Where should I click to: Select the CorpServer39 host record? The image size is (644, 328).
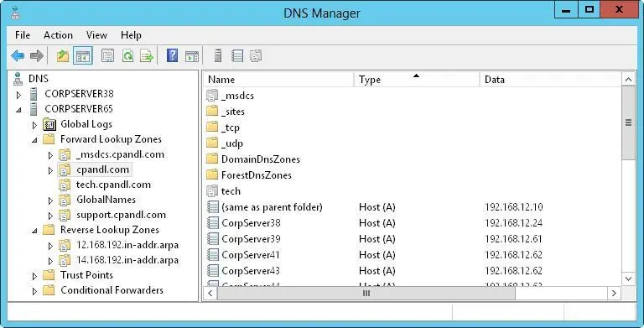point(251,239)
